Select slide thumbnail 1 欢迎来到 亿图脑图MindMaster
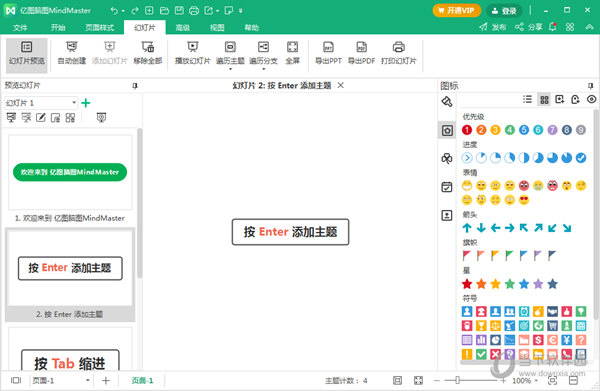The width and height of the screenshot is (600, 391). tap(70, 172)
